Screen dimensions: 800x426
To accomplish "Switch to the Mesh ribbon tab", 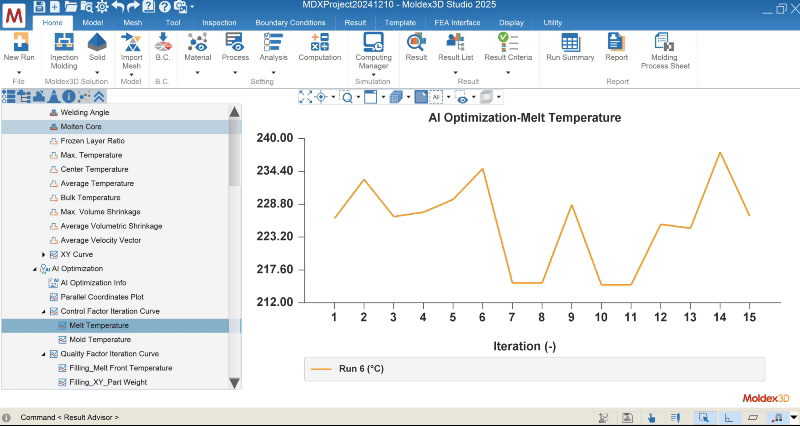I will 132,22.
